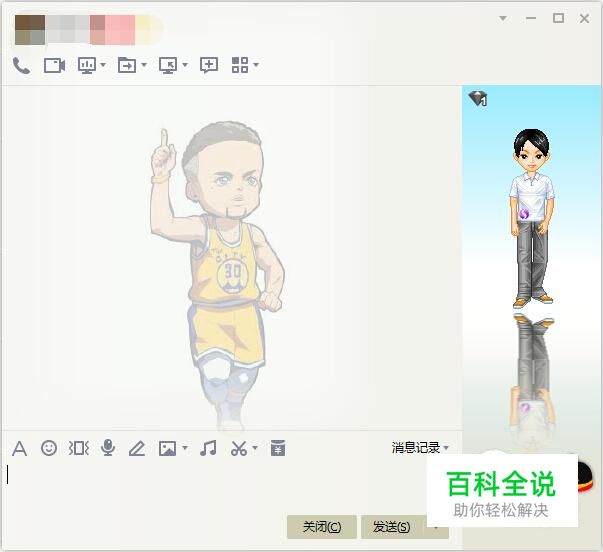
Task: Open the apps grid icon
Action: pyautogui.click(x=240, y=65)
